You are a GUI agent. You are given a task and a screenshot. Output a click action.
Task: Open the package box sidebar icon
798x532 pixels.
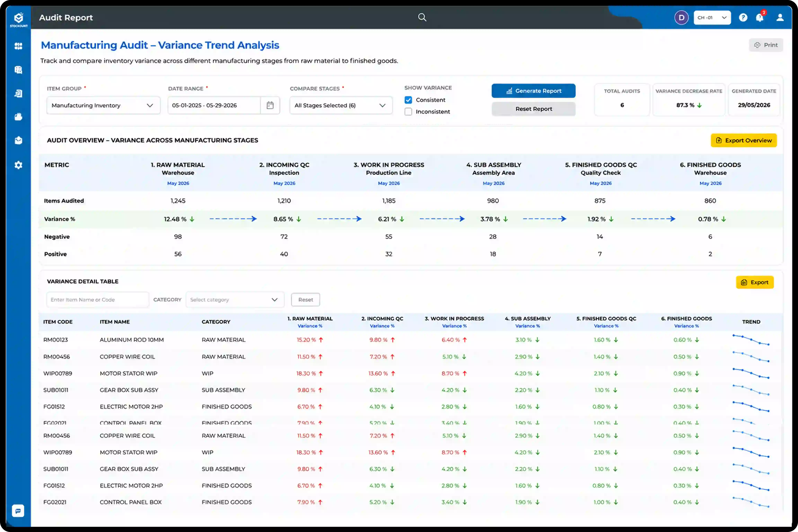[x=19, y=117]
